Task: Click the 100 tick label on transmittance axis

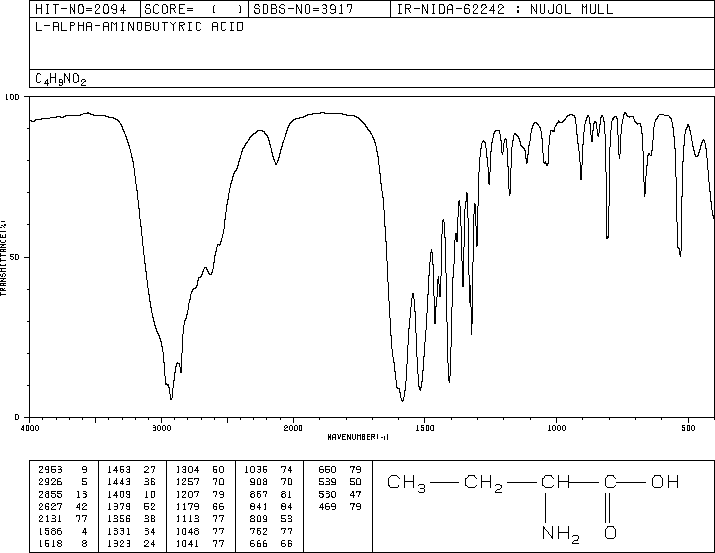Action: pos(12,97)
